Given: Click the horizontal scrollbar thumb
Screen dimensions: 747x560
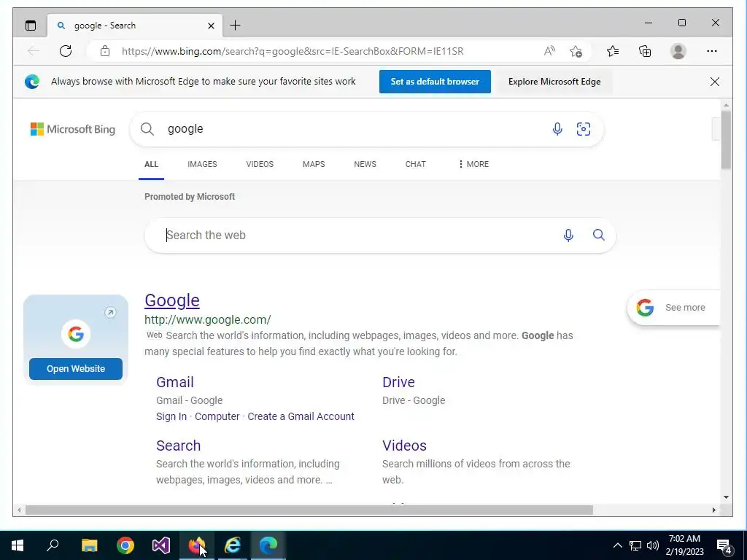Looking at the screenshot, I should [309, 510].
